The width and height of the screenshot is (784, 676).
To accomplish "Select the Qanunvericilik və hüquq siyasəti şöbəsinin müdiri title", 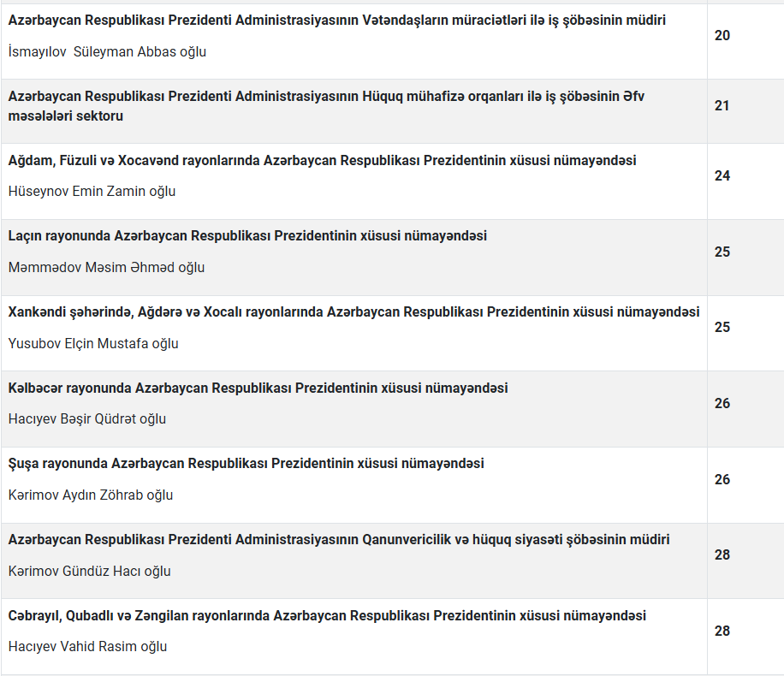I will [339, 539].
